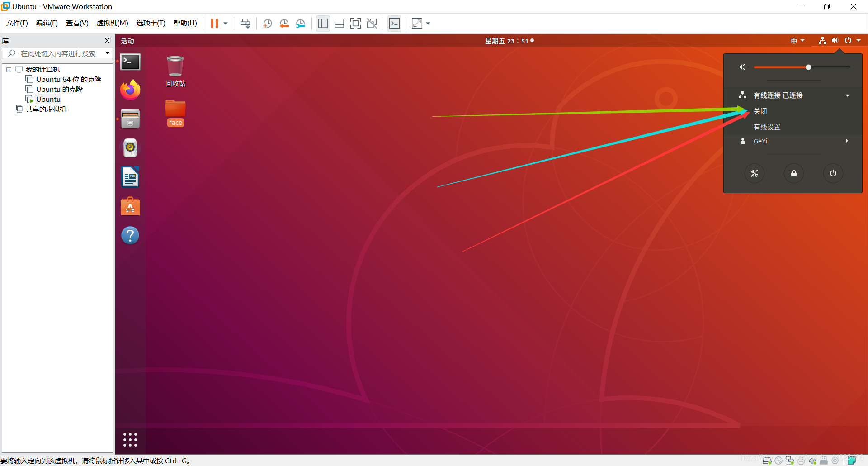Viewport: 868px width, 466px height.
Task: Toggle the thumbnail bar view icon
Action: click(x=339, y=23)
